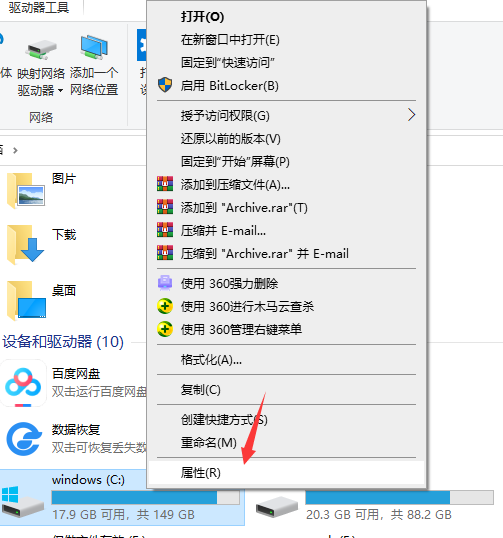Select the 桌面 desktop folder icon
503x538 pixels.
26,300
